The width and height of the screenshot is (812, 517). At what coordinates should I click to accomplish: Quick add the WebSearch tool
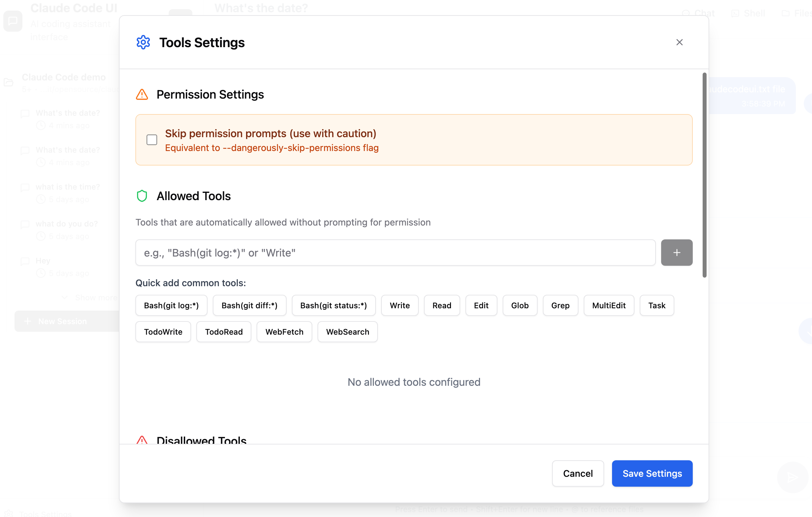(x=347, y=332)
